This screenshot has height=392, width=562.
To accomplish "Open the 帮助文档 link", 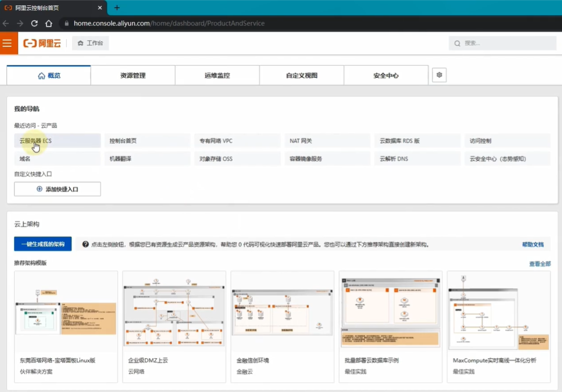I will 532,244.
